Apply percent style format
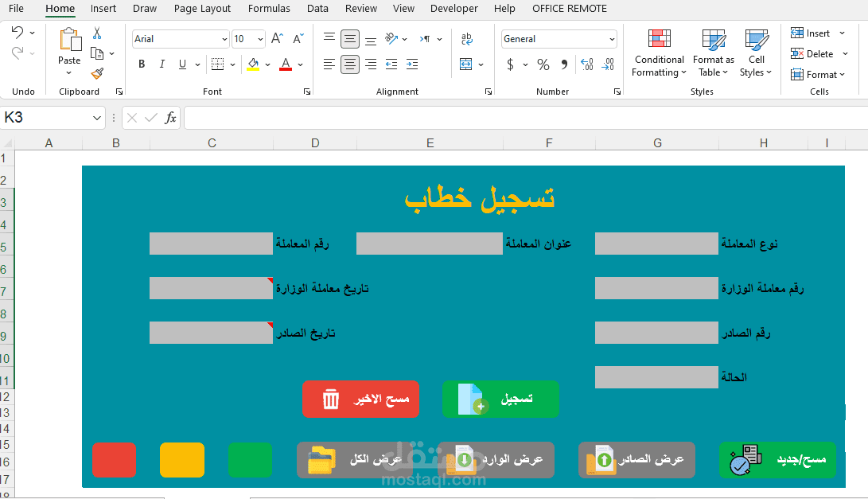 click(543, 64)
